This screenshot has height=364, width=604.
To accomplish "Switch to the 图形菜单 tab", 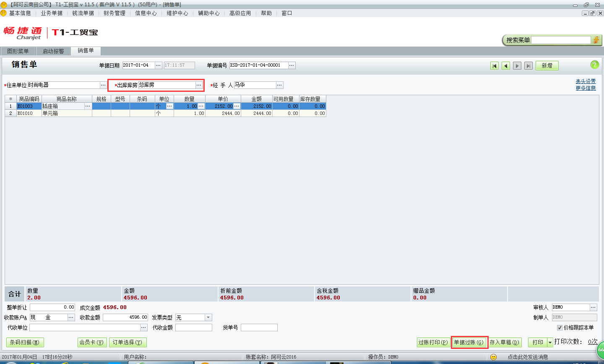I will (x=18, y=51).
